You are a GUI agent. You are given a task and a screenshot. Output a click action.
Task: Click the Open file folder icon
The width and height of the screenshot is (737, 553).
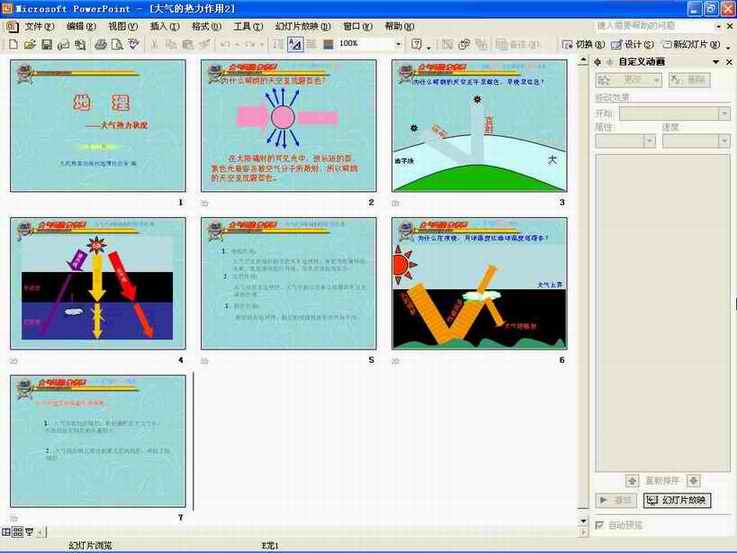pyautogui.click(x=30, y=45)
